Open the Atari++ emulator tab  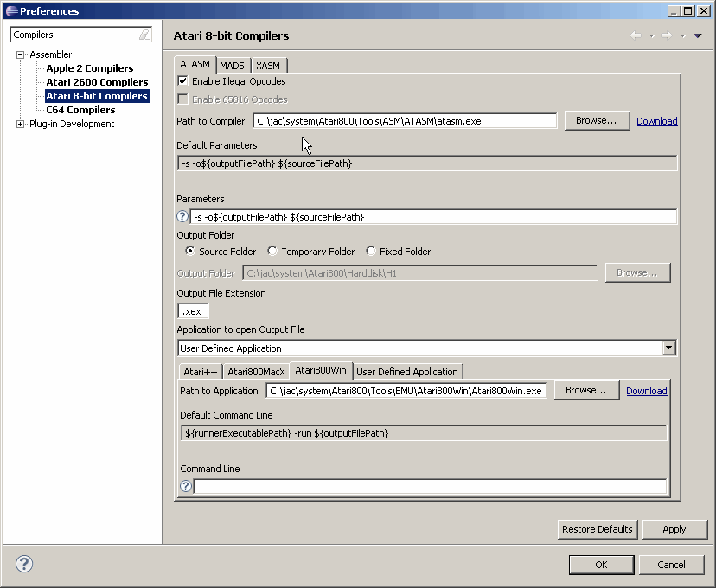(x=201, y=372)
